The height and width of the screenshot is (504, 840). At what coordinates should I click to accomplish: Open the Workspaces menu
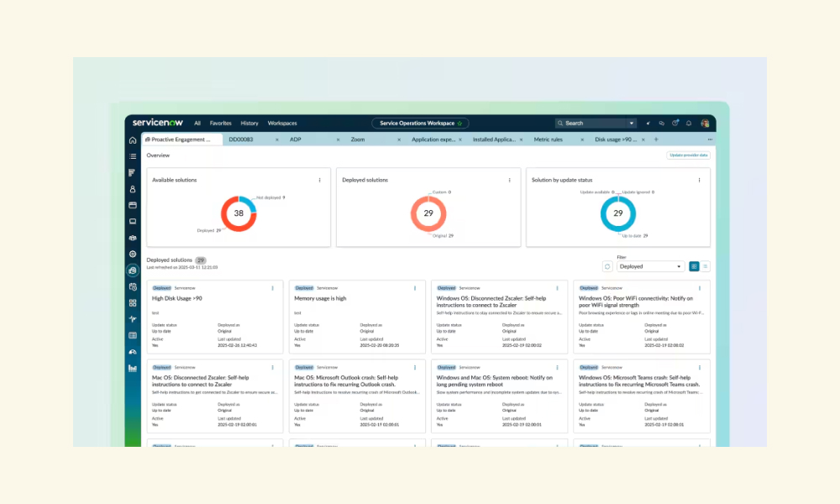(x=282, y=123)
